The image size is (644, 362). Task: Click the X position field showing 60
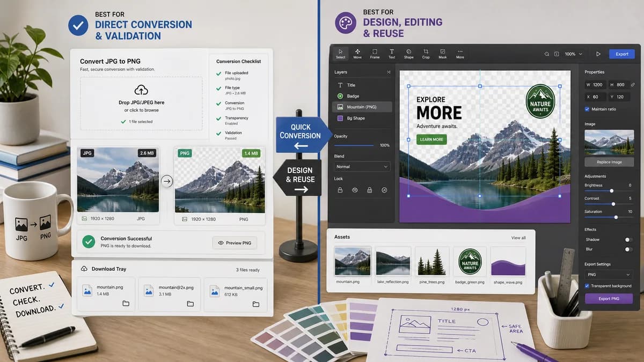tap(595, 97)
